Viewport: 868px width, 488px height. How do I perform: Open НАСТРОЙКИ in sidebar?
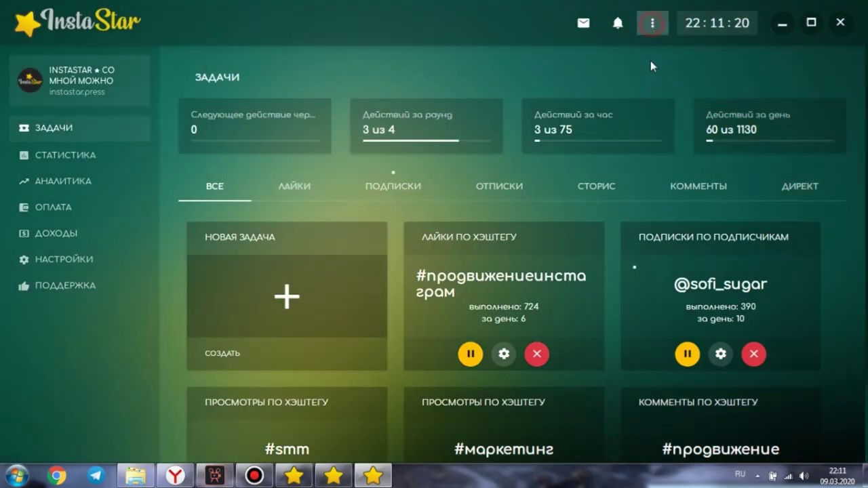(x=80, y=260)
